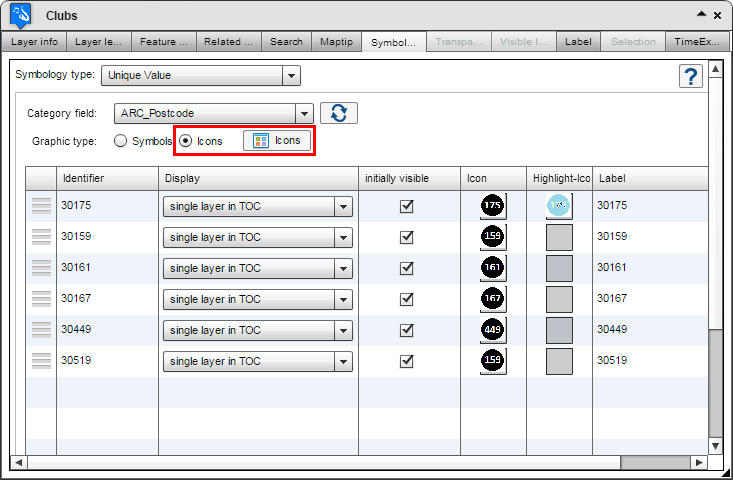This screenshot has width=733, height=480.
Task: Click the highlight icon for row 30175
Action: pos(559,206)
